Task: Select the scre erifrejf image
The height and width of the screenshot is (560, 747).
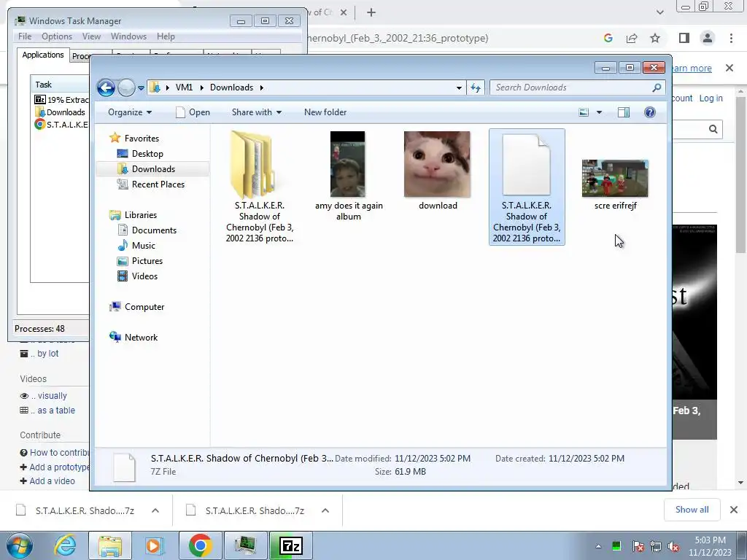Action: pyautogui.click(x=615, y=179)
